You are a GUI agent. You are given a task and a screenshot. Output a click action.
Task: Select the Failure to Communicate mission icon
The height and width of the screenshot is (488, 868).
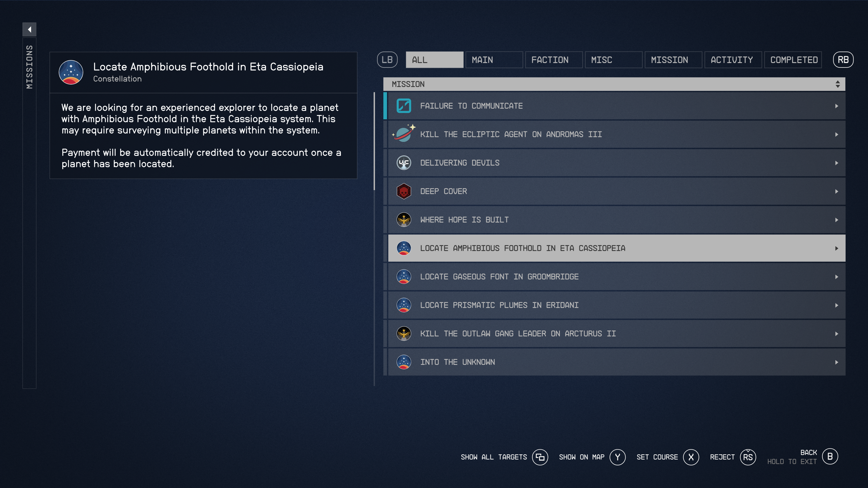point(405,106)
